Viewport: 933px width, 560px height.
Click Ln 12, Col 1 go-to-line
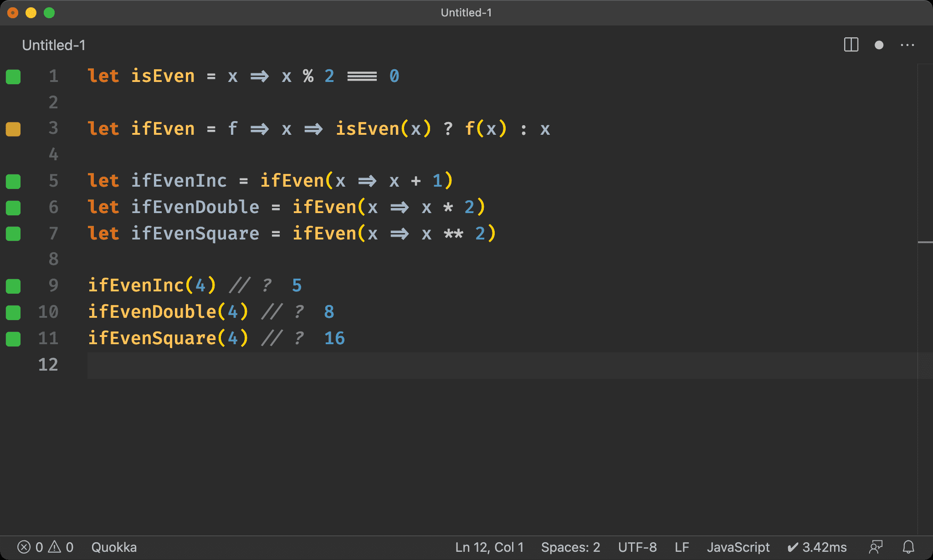(489, 547)
